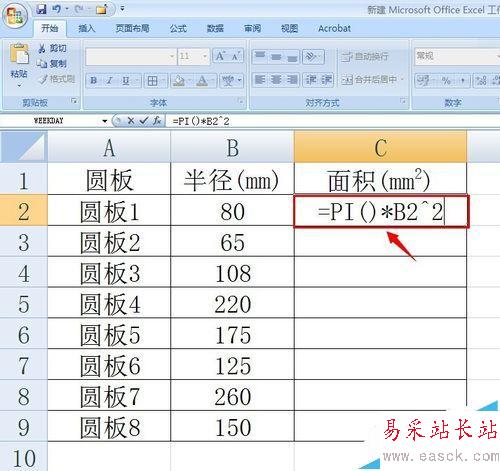Click the Grow Font icon
The width and height of the screenshot is (500, 471).
tap(220, 56)
